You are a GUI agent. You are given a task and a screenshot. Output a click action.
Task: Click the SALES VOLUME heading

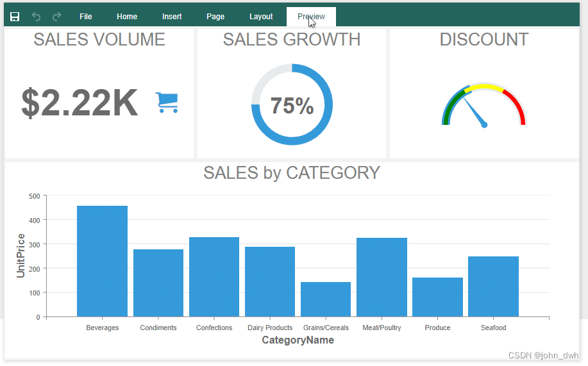[x=99, y=39]
